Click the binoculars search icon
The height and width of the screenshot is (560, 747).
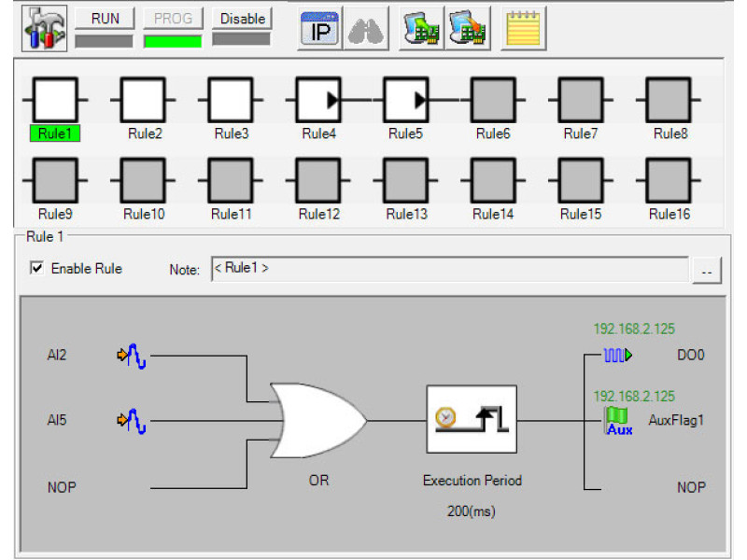[x=366, y=29]
